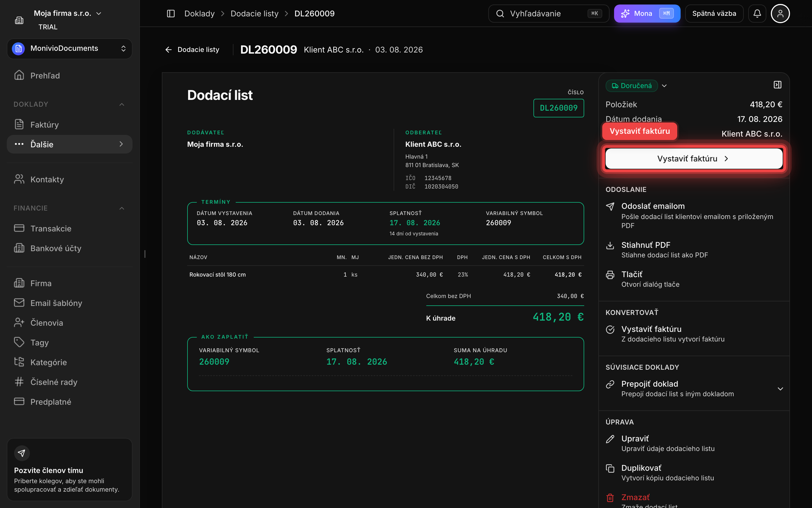Click the Email šablóny envelope icon

pyautogui.click(x=19, y=303)
